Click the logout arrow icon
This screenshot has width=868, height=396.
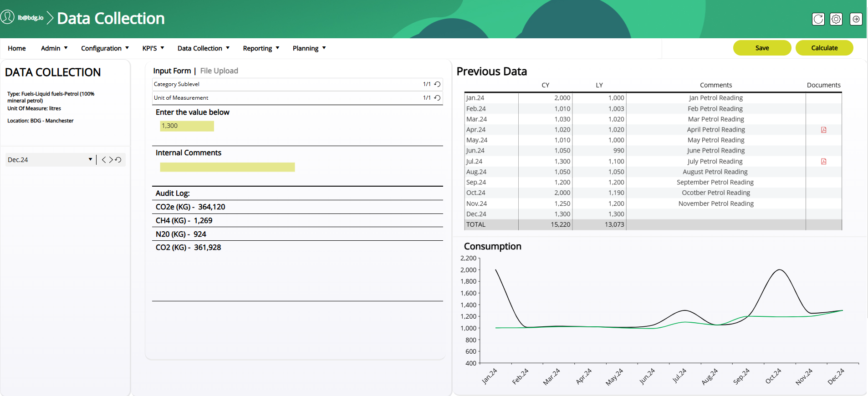(x=856, y=19)
